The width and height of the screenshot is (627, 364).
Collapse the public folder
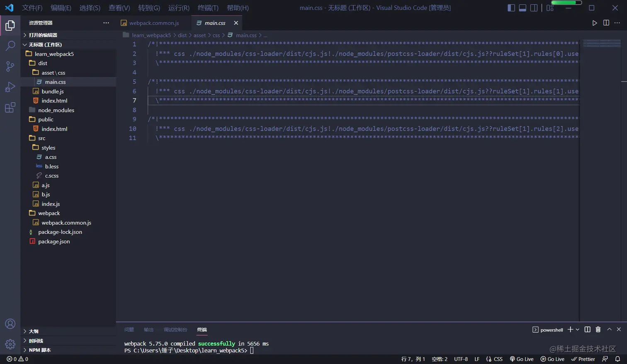coord(68,119)
